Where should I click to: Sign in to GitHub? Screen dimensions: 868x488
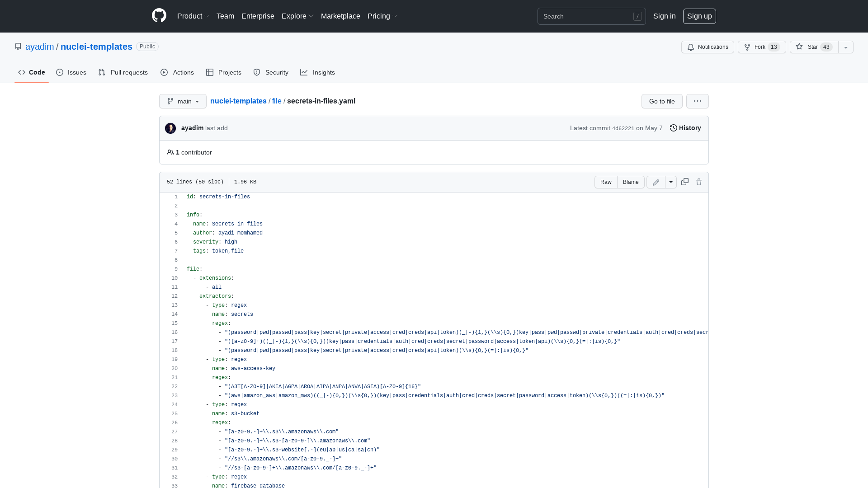coord(664,16)
